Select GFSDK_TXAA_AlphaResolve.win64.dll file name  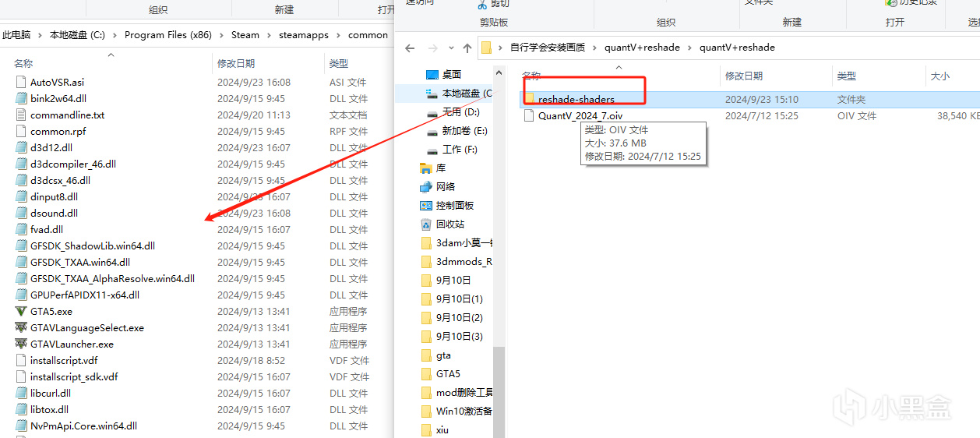[x=113, y=279]
